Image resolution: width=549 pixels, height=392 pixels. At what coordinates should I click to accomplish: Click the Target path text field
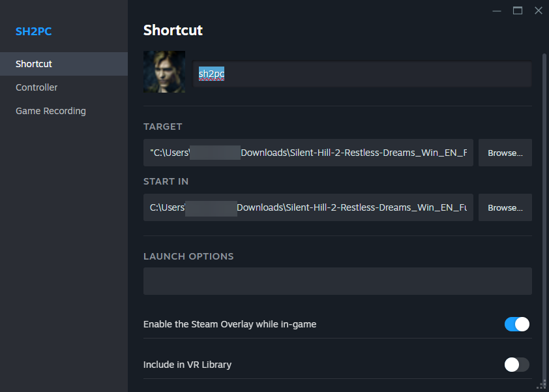[308, 153]
